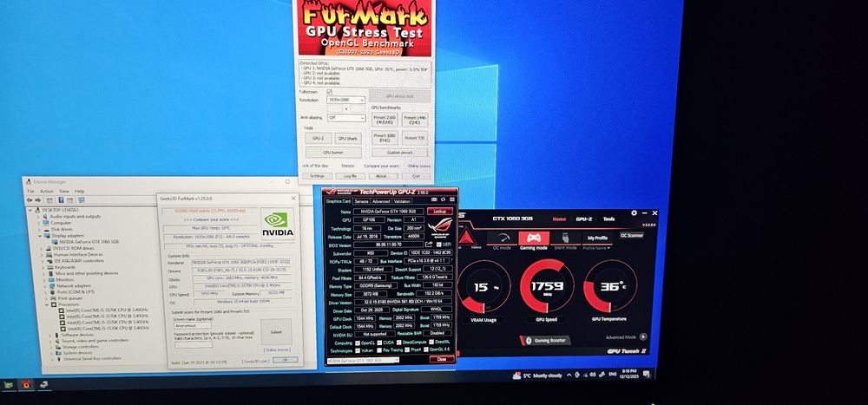Open Device Manager Action menu
The image size is (868, 405).
pos(47,191)
